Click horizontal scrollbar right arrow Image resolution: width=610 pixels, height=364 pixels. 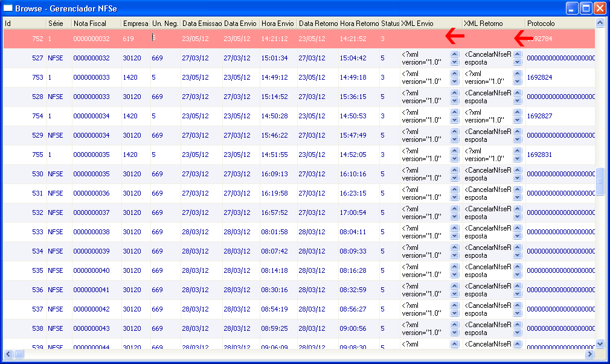coord(590,354)
